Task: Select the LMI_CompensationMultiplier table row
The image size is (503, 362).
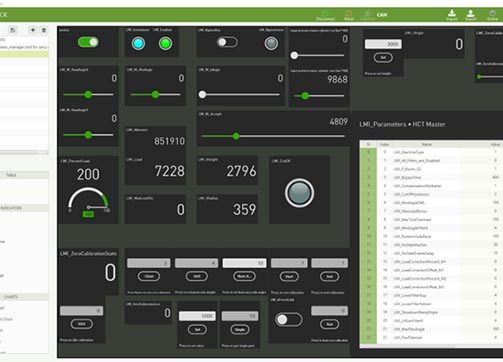Action: 432,186
